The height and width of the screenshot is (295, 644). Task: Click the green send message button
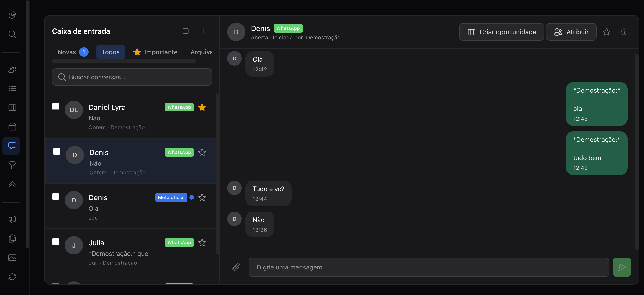pyautogui.click(x=622, y=267)
